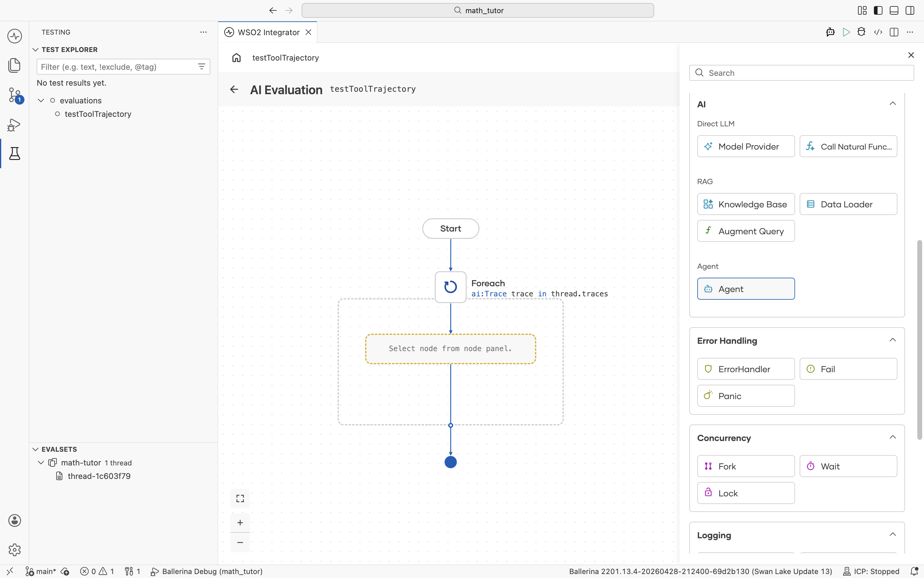
Task: Collapse the EVALSETS section
Action: [x=35, y=449]
